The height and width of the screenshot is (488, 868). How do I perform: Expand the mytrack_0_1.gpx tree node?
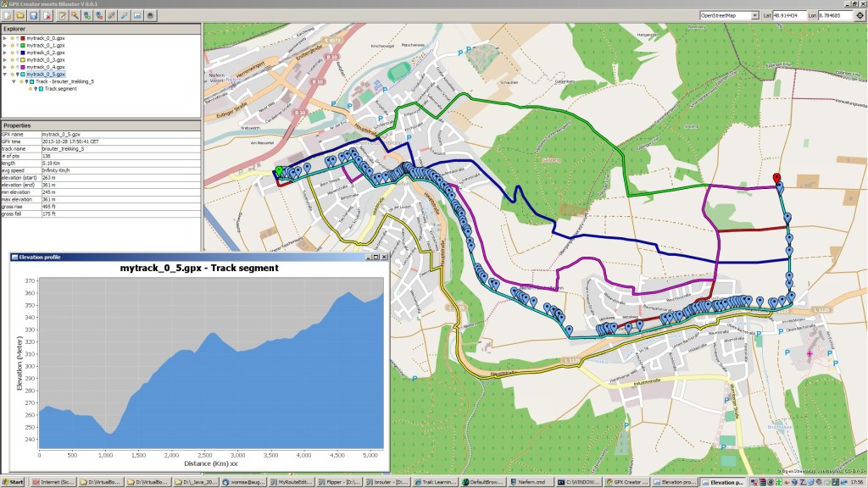(5, 46)
